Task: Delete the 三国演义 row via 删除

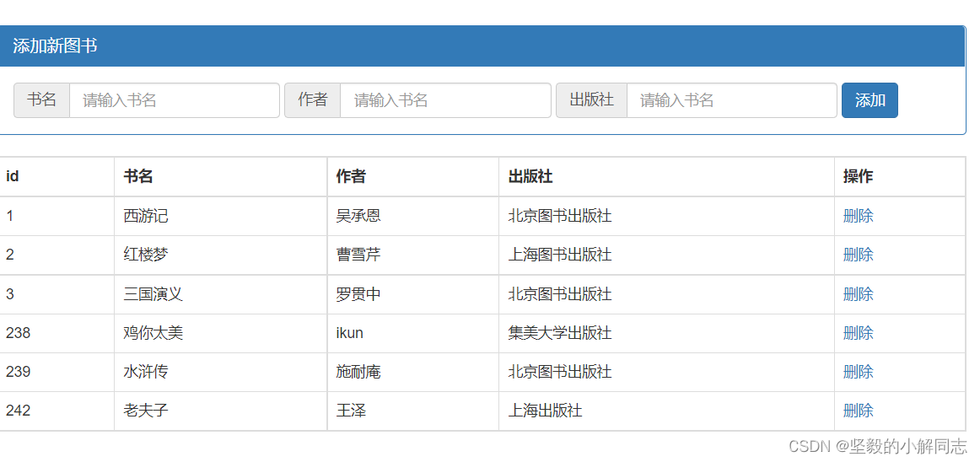Action: (858, 294)
